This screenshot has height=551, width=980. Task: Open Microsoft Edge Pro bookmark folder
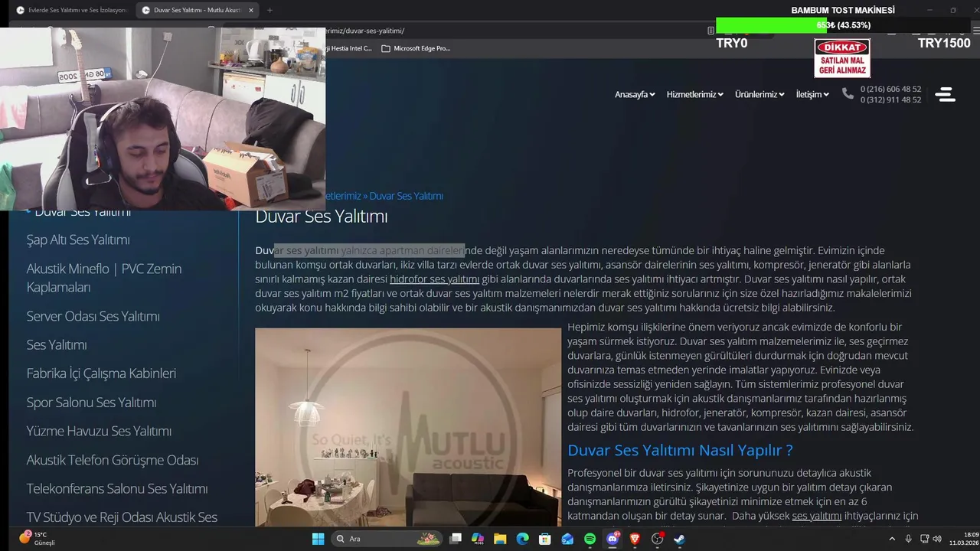(x=416, y=48)
